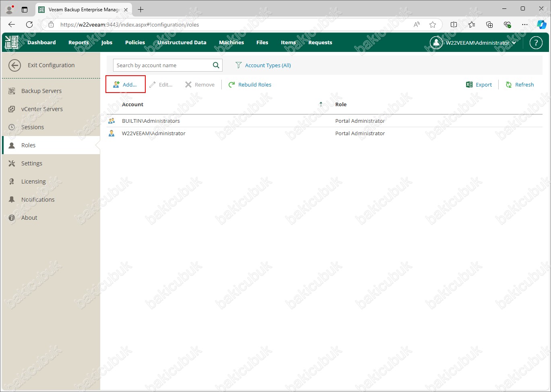Open the Files tab
The image size is (551, 392).
(x=262, y=42)
